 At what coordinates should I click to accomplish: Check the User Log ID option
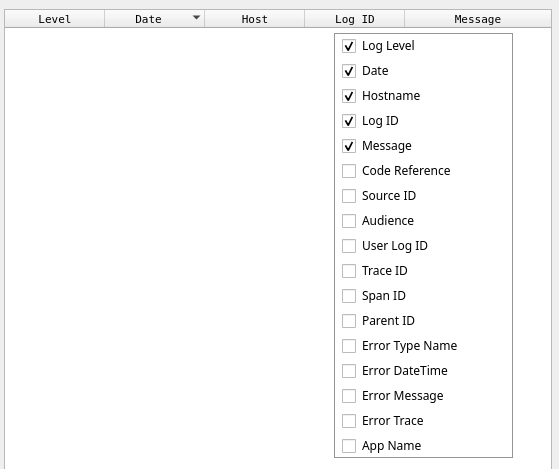click(349, 246)
